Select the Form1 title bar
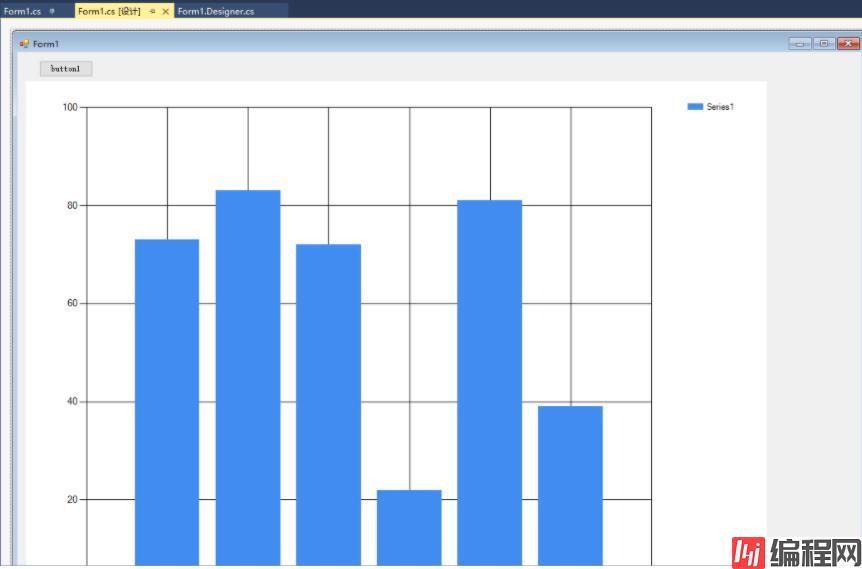 (x=400, y=44)
